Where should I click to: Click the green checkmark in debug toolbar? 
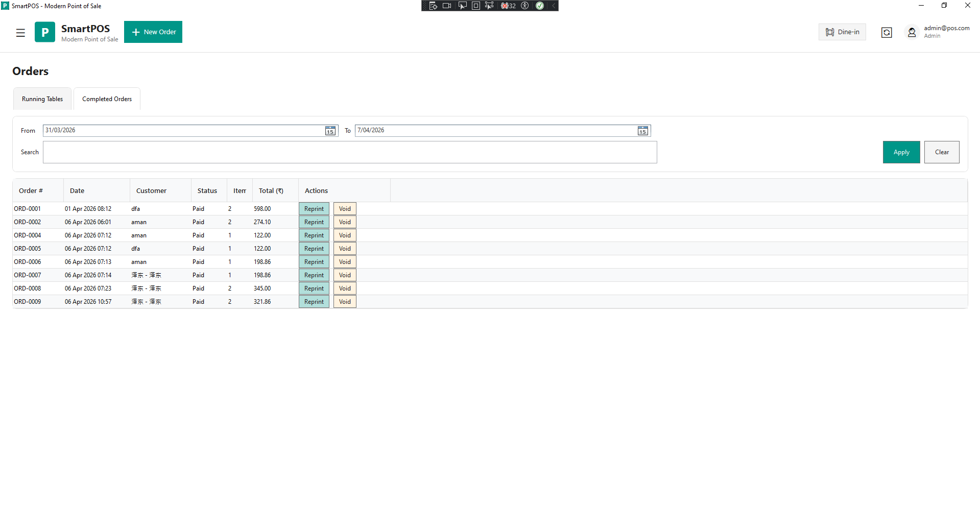tap(540, 6)
